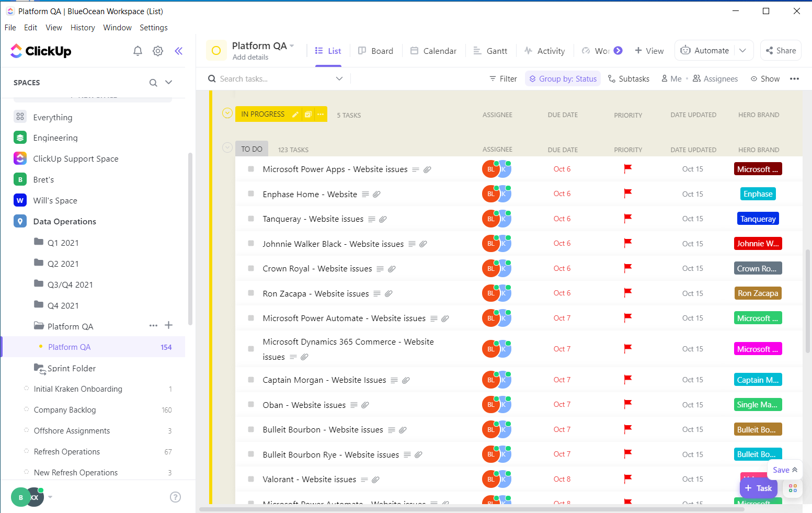Toggle status box of Tanqueray task

(x=251, y=219)
